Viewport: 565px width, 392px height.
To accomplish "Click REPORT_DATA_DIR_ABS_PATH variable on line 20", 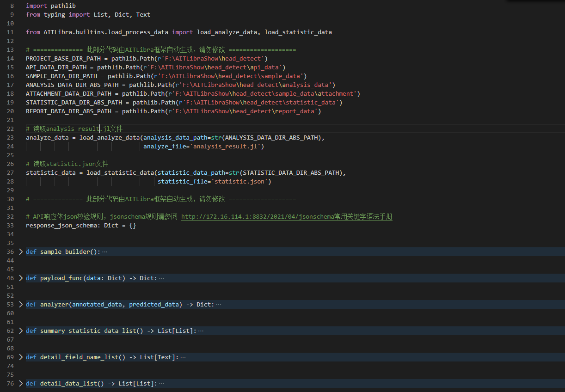I will tap(69, 111).
